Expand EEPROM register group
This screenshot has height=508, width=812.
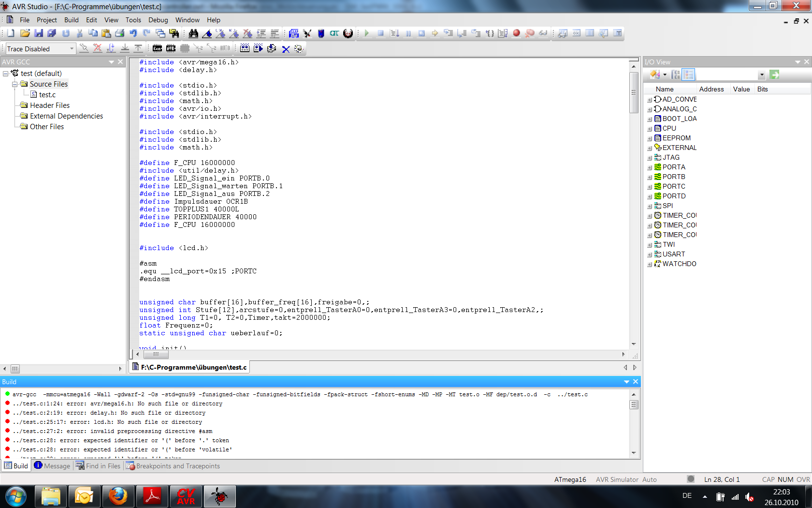[x=650, y=138]
